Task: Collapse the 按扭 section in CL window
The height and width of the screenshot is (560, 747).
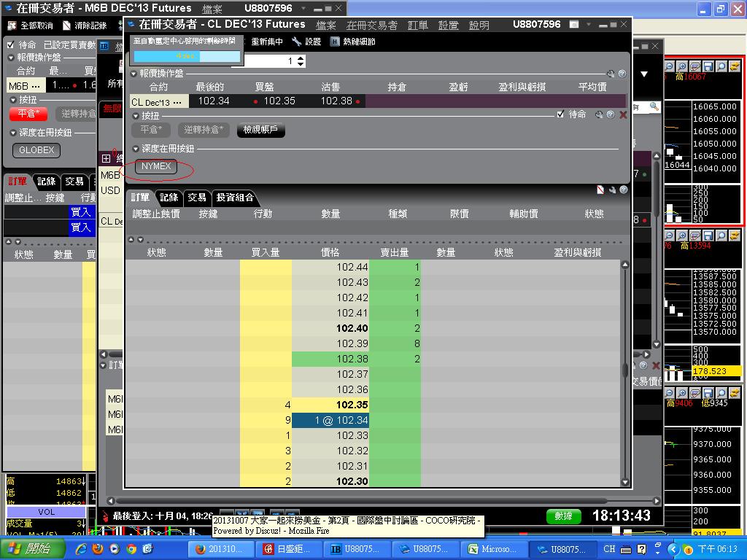Action: [x=136, y=116]
